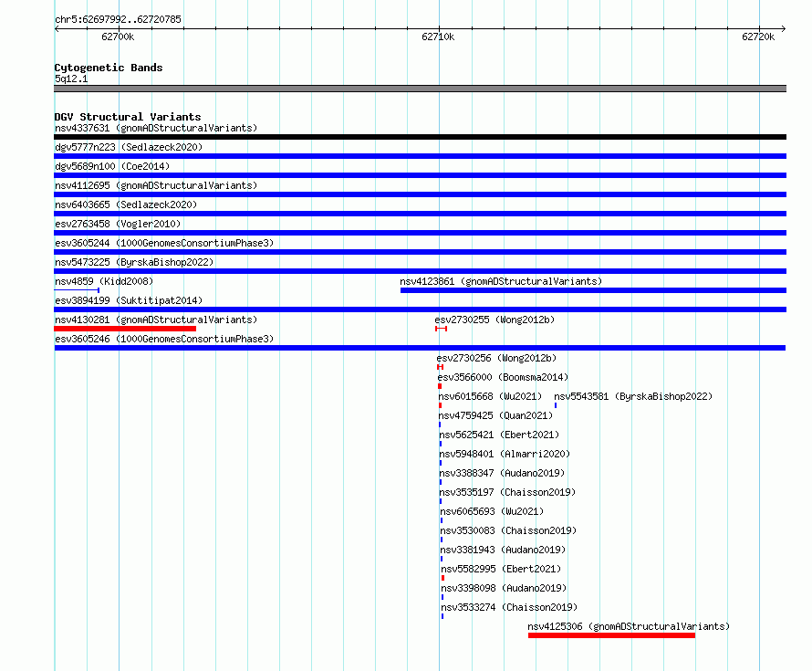Select nsv5582995 (Ebert2021) label
This screenshot has width=812, height=671.
(501, 569)
